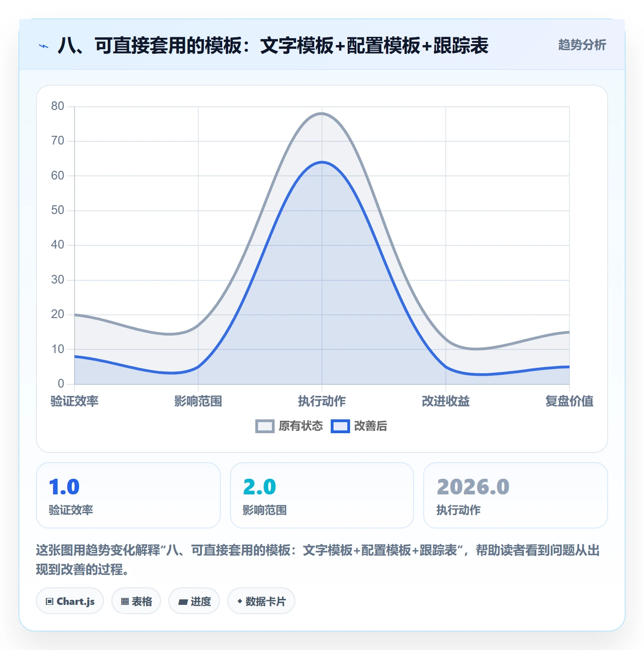Screen dimensions: 644x650
Task: Select the 数据卡片 tag text
Action: point(265,601)
